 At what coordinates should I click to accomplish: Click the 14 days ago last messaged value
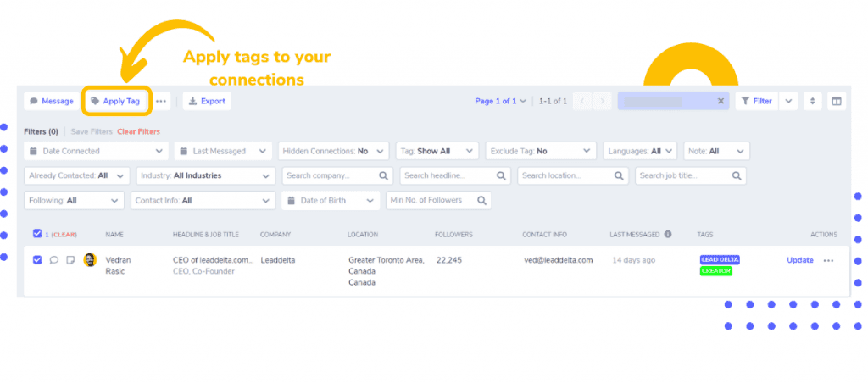(633, 260)
